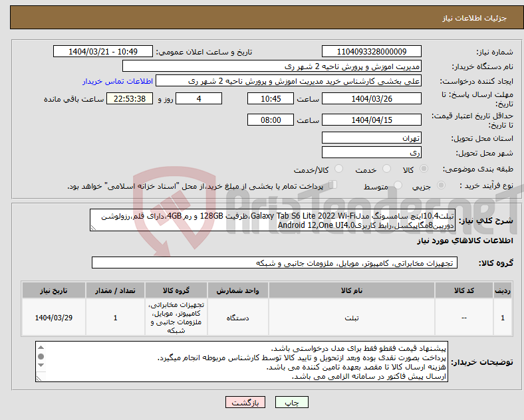Click the goods group cell in table row 1
This screenshot has width=524, height=420.
point(176,318)
